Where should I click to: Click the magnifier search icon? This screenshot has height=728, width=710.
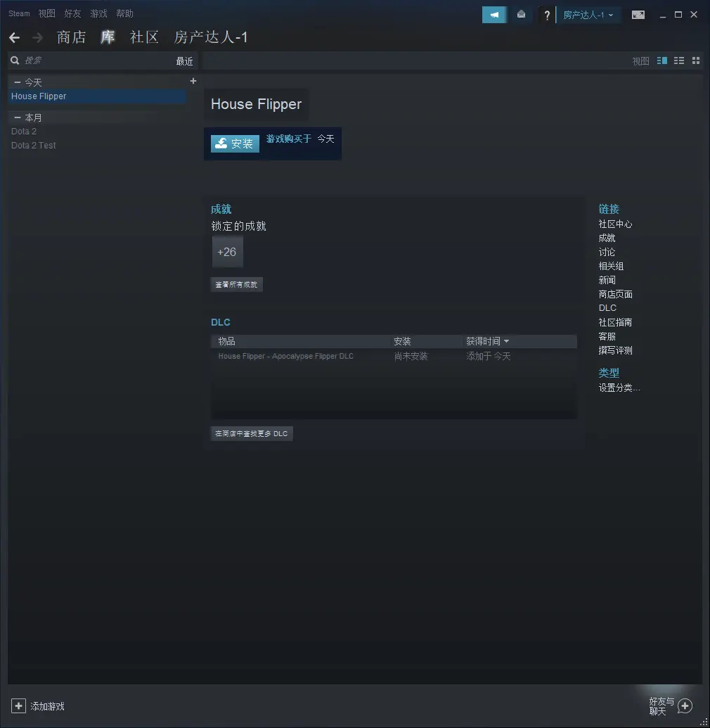[15, 60]
